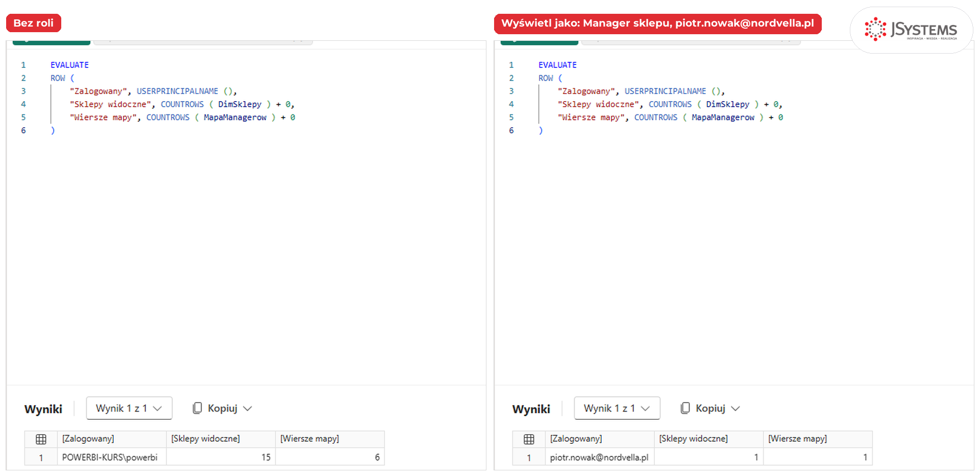Screen dimensions: 980x476
Task: Open right 'Wynik 1 z 1' dropdown
Action: [x=617, y=408]
